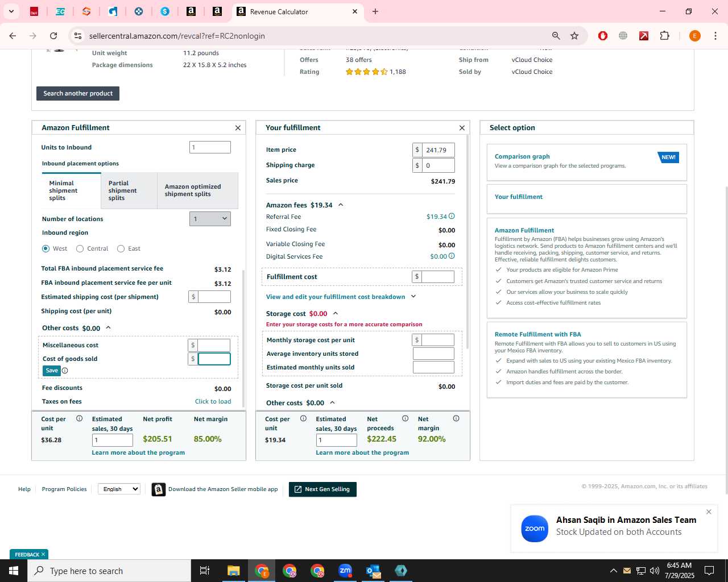Collapse Other costs in Amazon Fulfillment
728x582 pixels.
108,328
